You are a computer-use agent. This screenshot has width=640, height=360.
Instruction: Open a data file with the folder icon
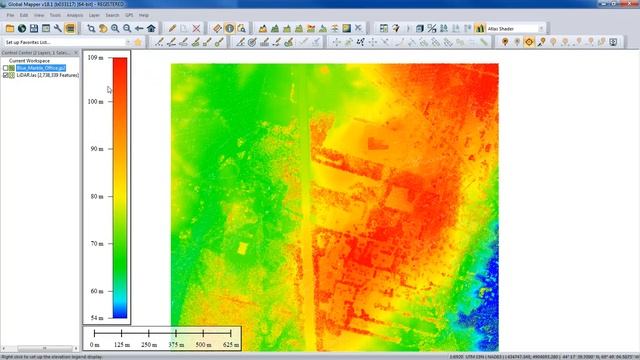coord(10,28)
